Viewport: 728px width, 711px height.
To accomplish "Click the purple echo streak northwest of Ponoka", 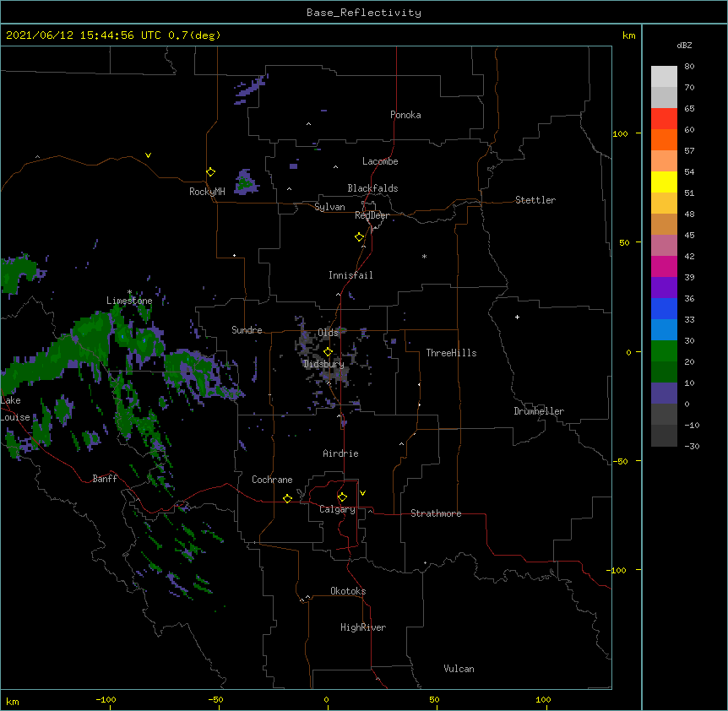I will (x=251, y=88).
